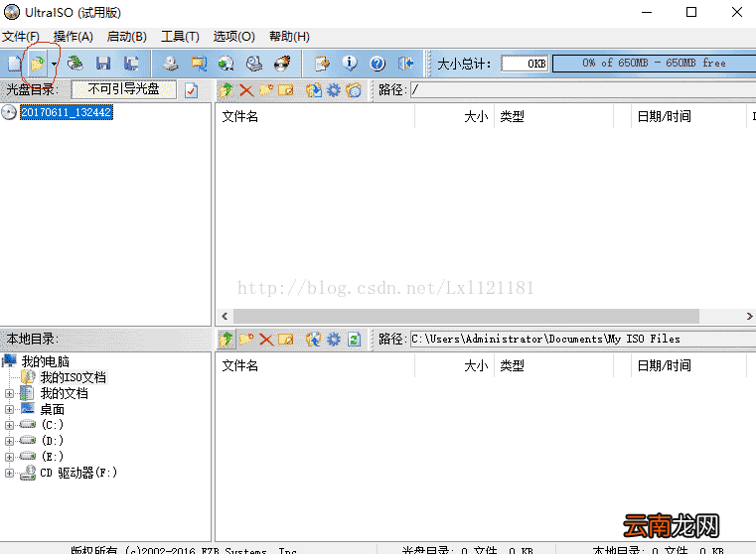Click red X delete icon in disc pane toolbar
The width and height of the screenshot is (756, 554).
(246, 90)
